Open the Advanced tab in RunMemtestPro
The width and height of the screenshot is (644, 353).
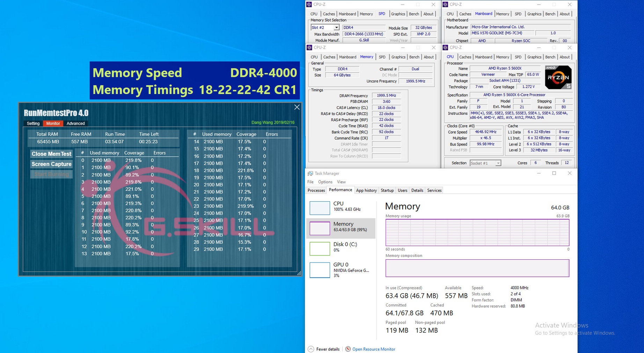(76, 123)
